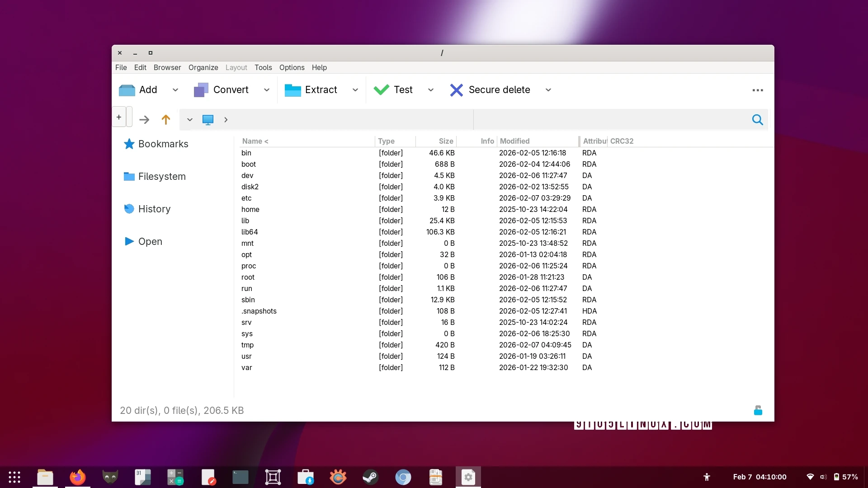Open the home folder

coord(250,209)
